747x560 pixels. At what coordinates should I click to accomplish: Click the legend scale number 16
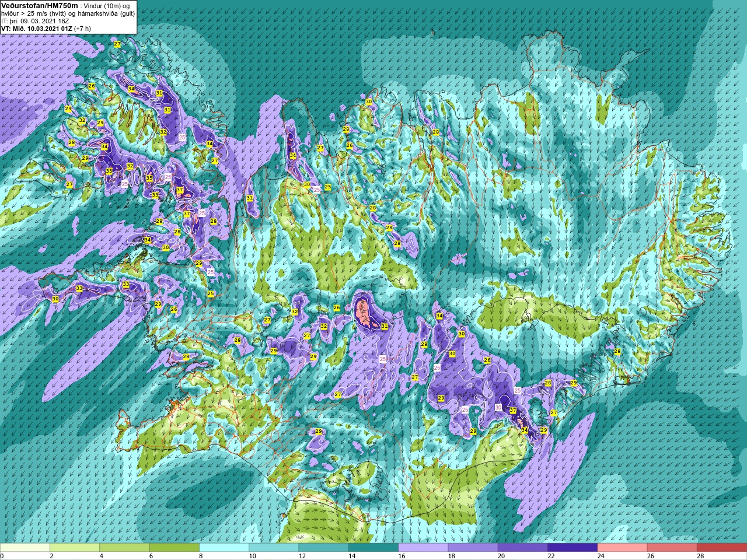point(402,556)
